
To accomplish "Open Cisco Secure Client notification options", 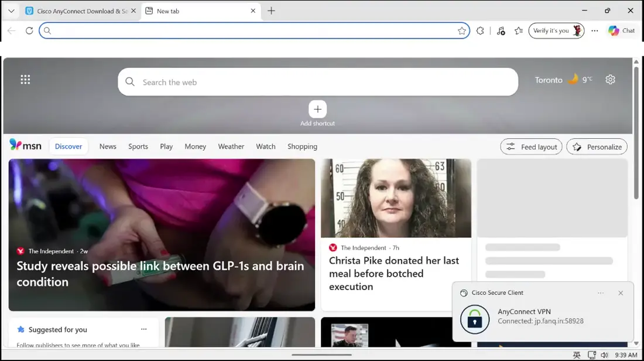I will point(601,293).
